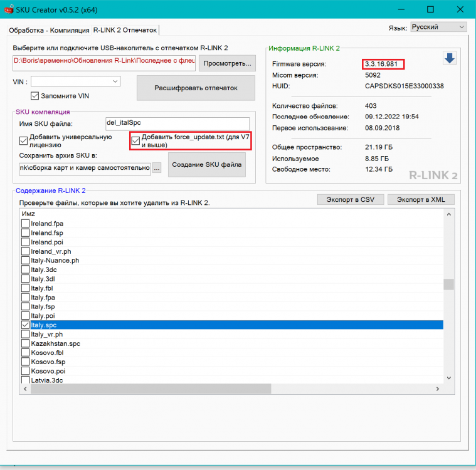
Task: Check the Italy-Nuance.ph checkbox
Action: [x=25, y=260]
